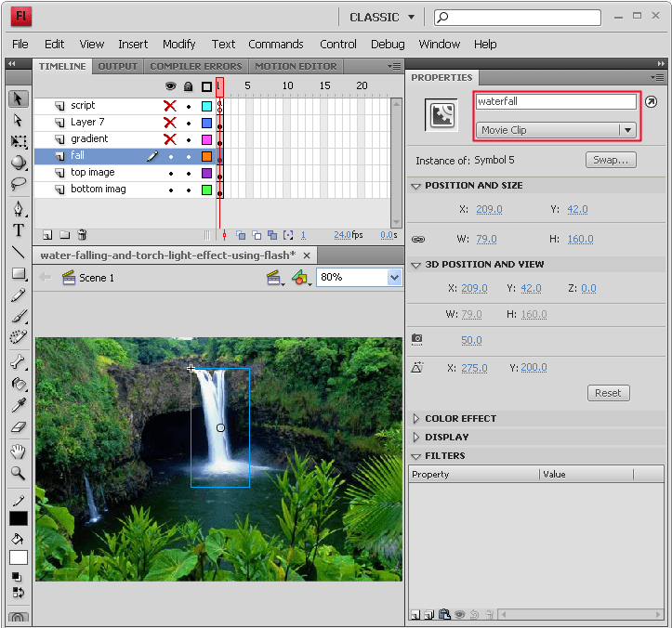Click Edit Symbols icon next to zoom
672x628 pixels.
click(301, 278)
